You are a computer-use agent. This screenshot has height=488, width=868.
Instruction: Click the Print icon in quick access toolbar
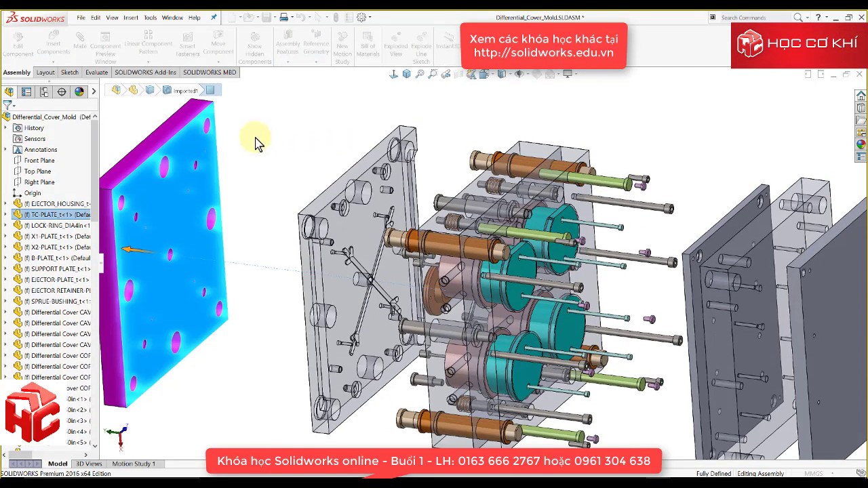[x=283, y=17]
